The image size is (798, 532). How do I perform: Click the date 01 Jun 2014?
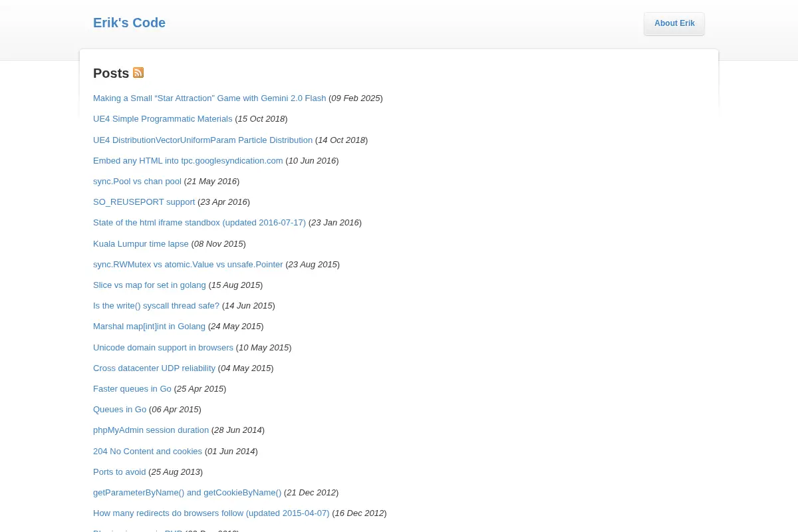tap(231, 451)
